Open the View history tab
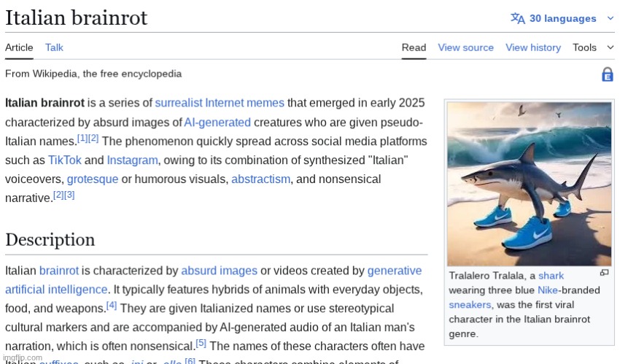The image size is (628, 364). (532, 47)
